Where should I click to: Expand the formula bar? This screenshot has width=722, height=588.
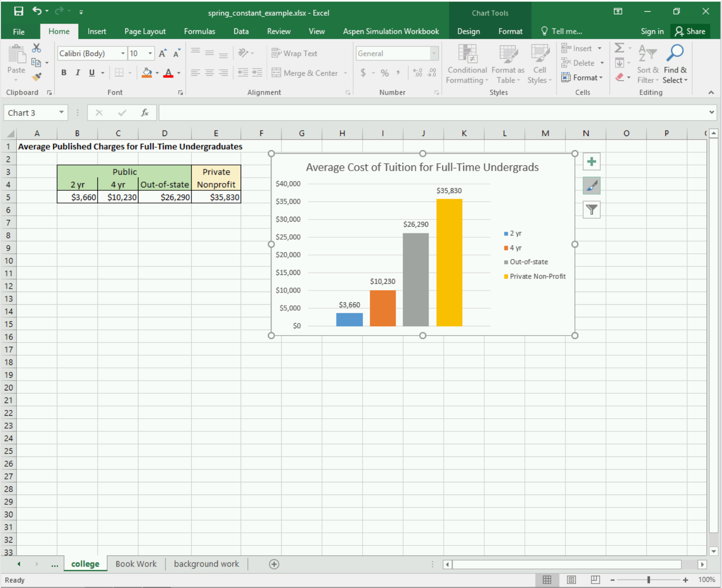711,113
